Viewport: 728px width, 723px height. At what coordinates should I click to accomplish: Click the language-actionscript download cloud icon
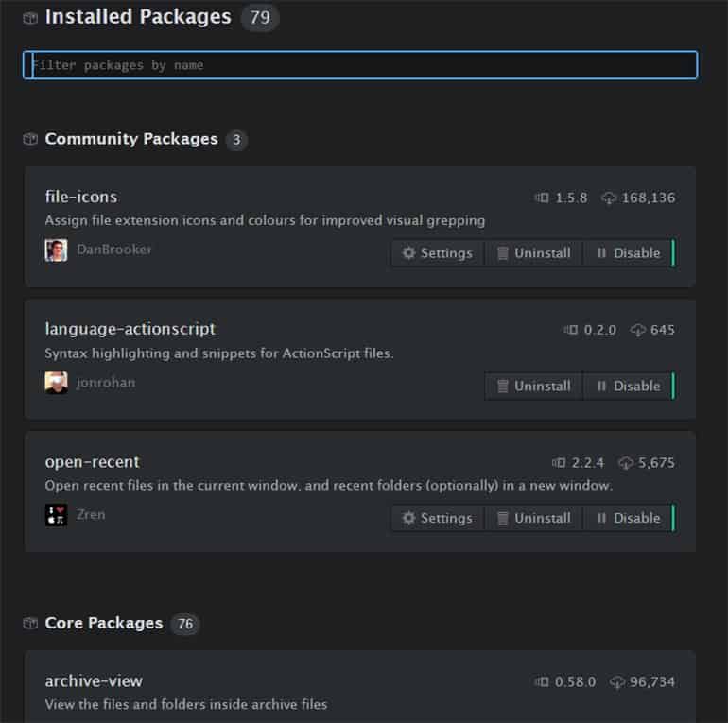click(x=637, y=330)
